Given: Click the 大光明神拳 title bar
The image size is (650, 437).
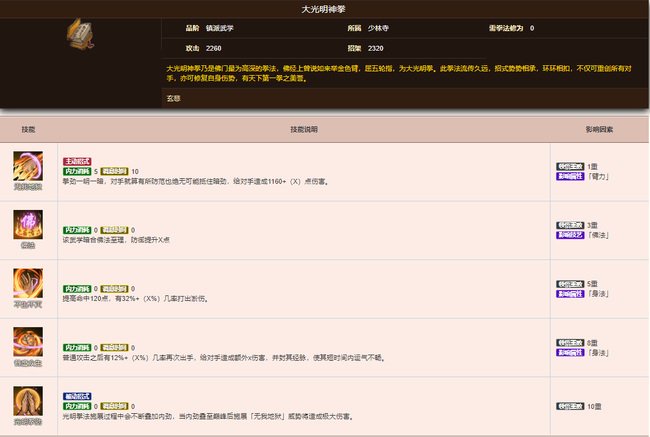Looking at the screenshot, I should [325, 8].
